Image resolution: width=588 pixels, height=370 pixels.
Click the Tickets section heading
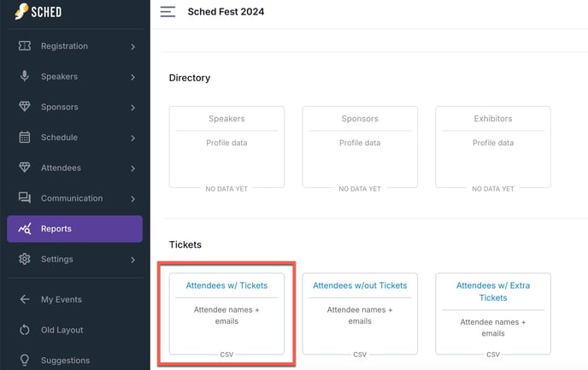(x=185, y=244)
